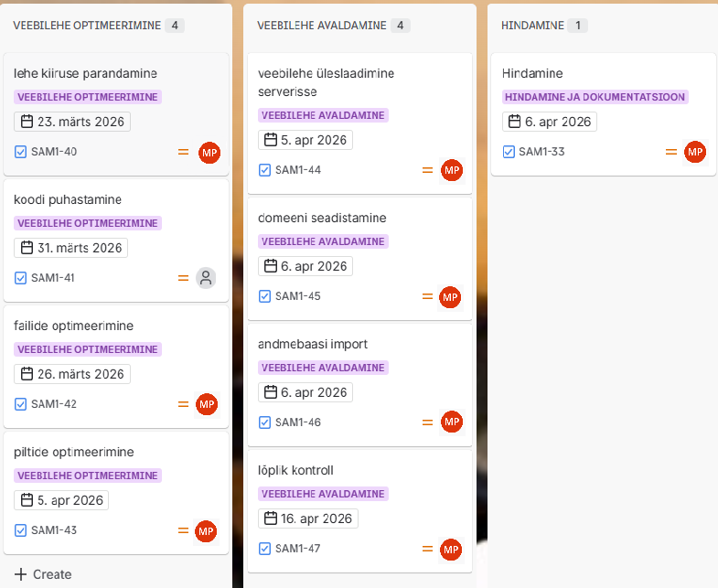718x588 pixels.
Task: Click the task type checkbox icon for SAM1-40
Action: pos(21,152)
